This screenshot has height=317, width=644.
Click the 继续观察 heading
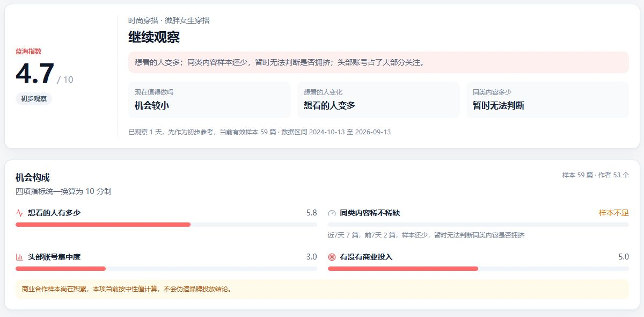[154, 37]
